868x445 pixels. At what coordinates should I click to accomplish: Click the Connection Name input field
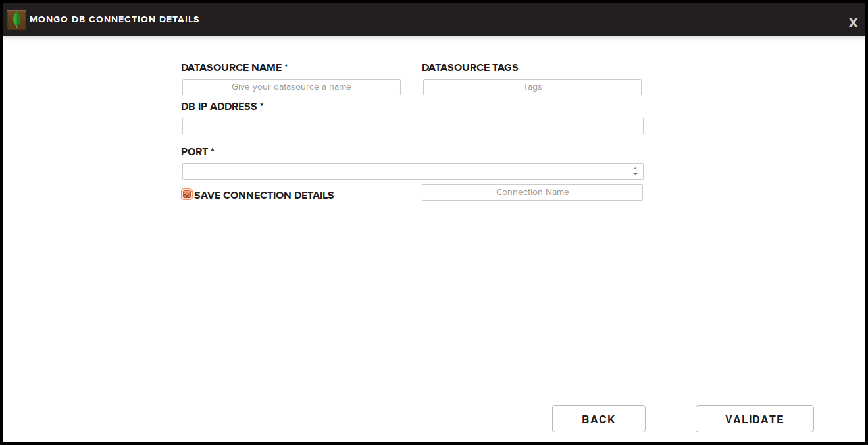coord(532,192)
